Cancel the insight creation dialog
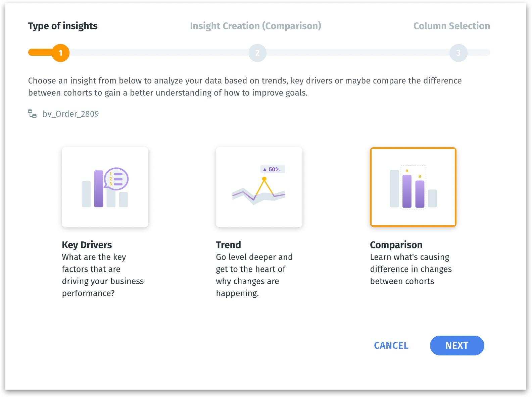 coord(391,345)
